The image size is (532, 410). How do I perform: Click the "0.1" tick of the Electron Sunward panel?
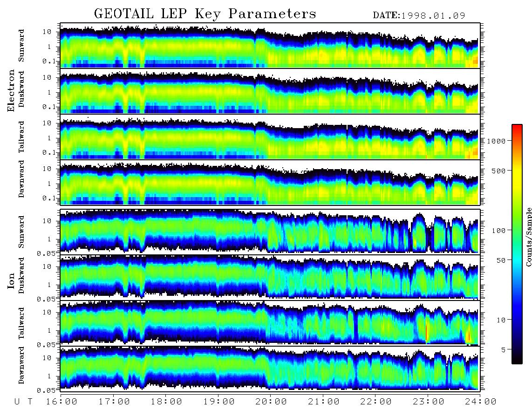coord(49,61)
